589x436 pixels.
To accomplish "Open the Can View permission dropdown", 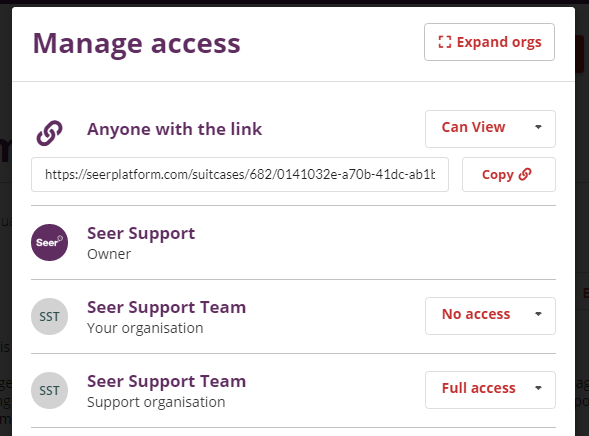I will point(490,129).
